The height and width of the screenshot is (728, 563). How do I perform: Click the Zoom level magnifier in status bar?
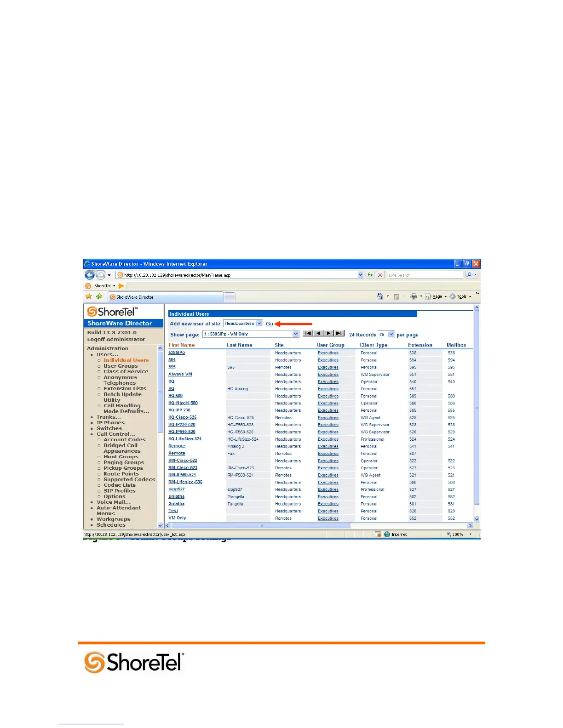pos(449,535)
